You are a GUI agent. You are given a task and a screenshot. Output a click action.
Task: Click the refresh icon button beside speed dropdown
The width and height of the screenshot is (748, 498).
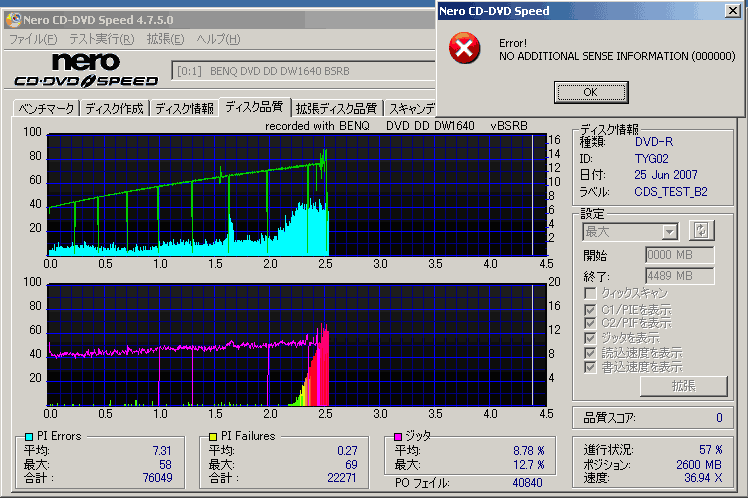point(701,231)
